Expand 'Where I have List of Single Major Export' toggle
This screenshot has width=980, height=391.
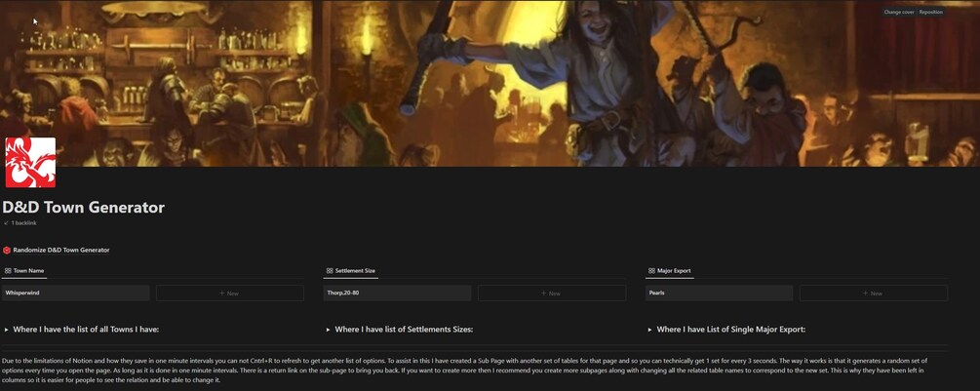click(650, 330)
